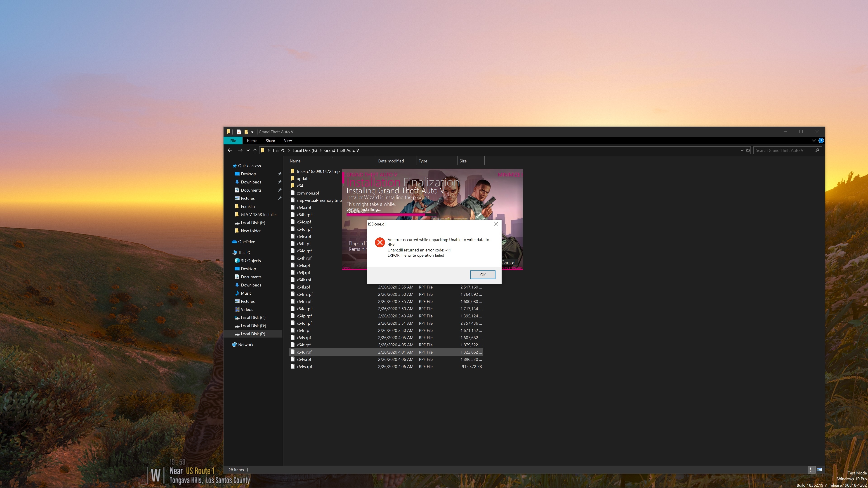Open Customize Quick Access Toolbar dropdown
The image size is (868, 488).
point(252,132)
